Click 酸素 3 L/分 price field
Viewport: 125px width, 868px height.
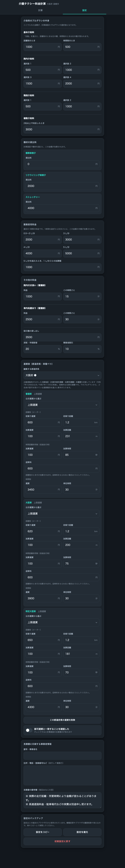pos(82,240)
